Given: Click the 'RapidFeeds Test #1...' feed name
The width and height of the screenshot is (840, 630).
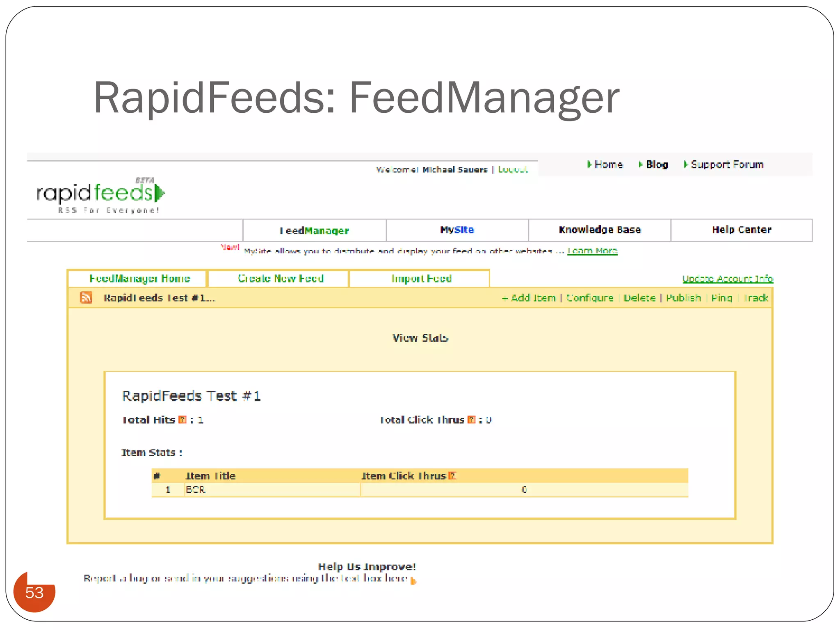Looking at the screenshot, I should 159,298.
